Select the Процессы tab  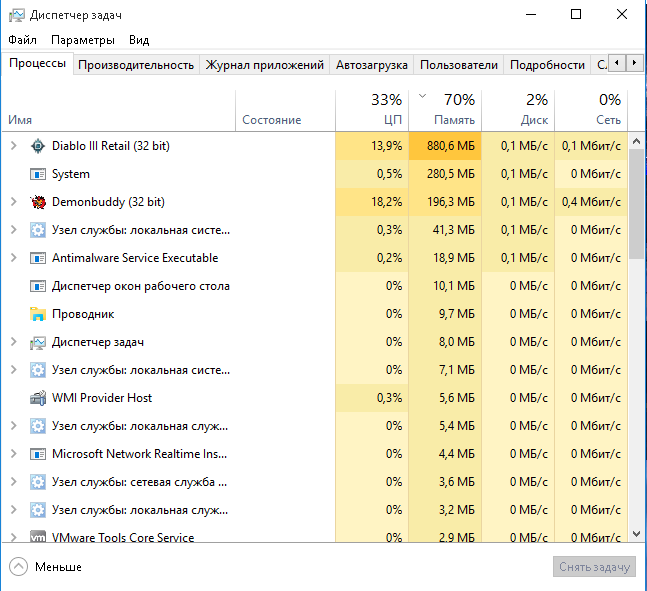38,63
